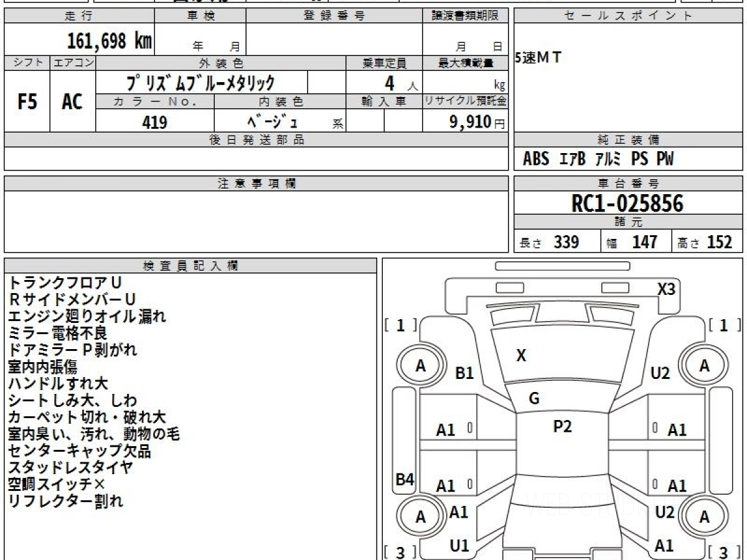Screen dimensions: 747x560
Task: Click the AC air conditioner value
Action: pos(73,101)
